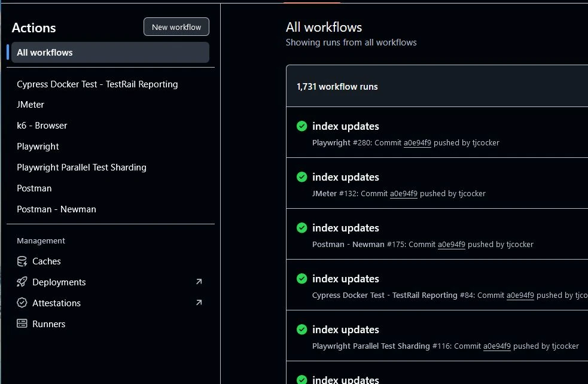
Task: Click the Caches database icon
Action: [x=22, y=261]
